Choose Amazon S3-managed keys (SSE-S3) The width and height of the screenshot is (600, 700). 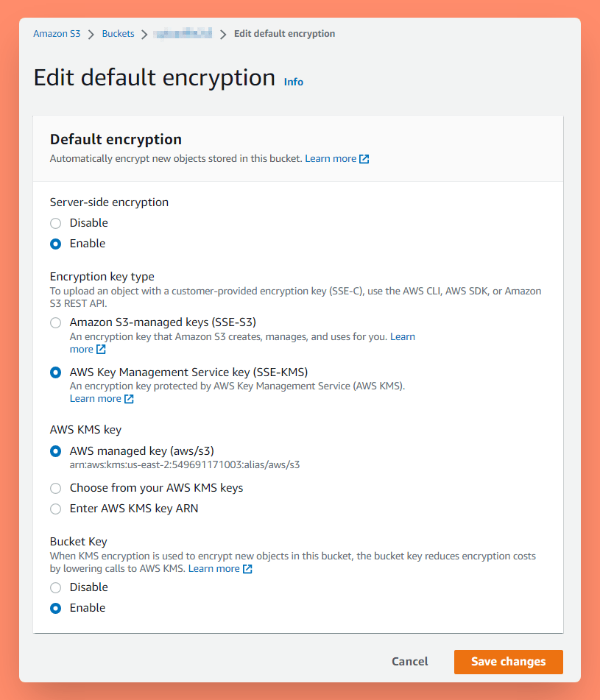[55, 322]
